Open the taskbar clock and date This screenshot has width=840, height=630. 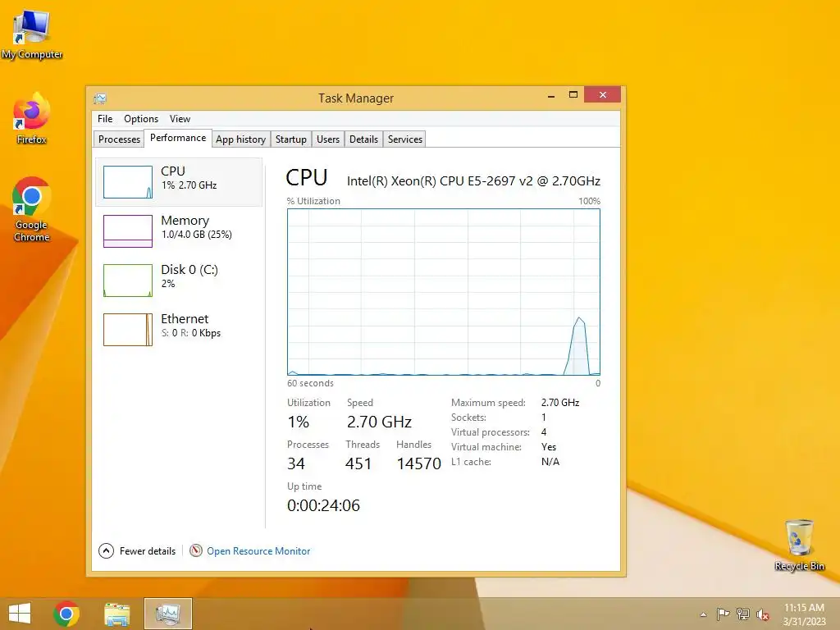(804, 614)
